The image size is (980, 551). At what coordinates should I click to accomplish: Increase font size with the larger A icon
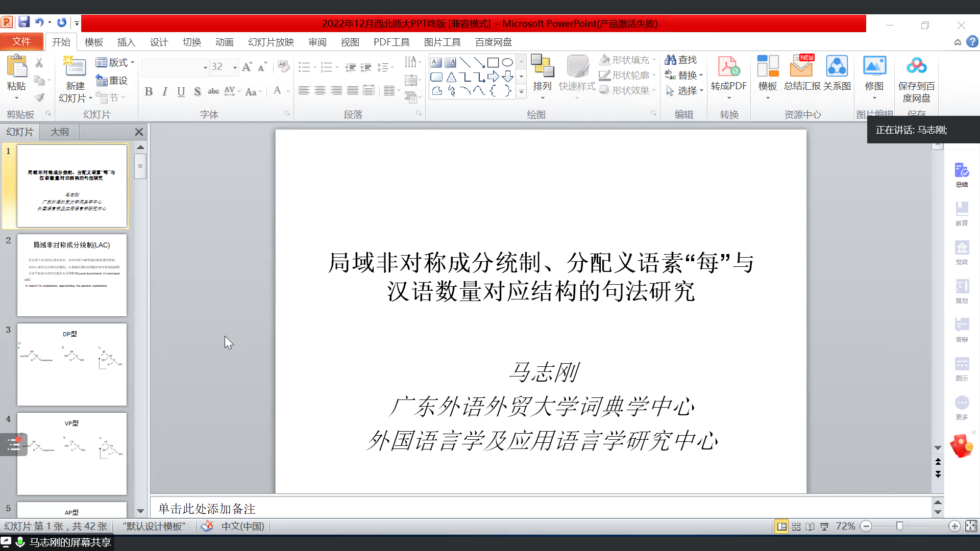pos(247,67)
